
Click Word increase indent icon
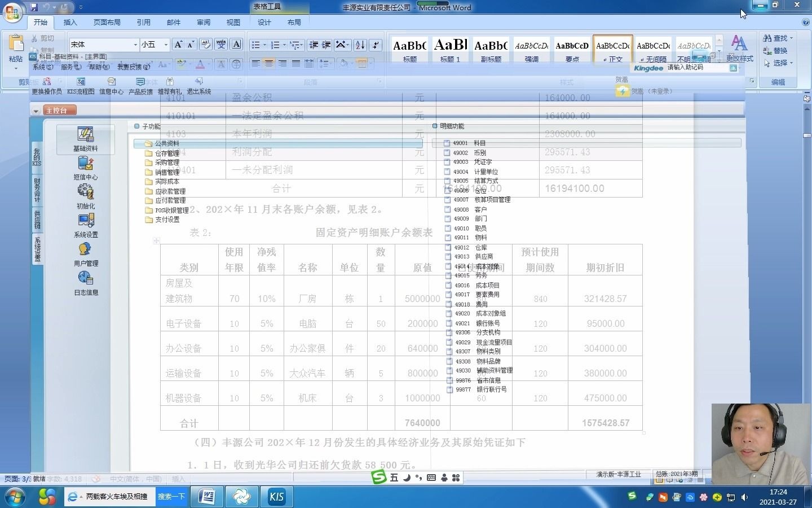pyautogui.click(x=326, y=45)
